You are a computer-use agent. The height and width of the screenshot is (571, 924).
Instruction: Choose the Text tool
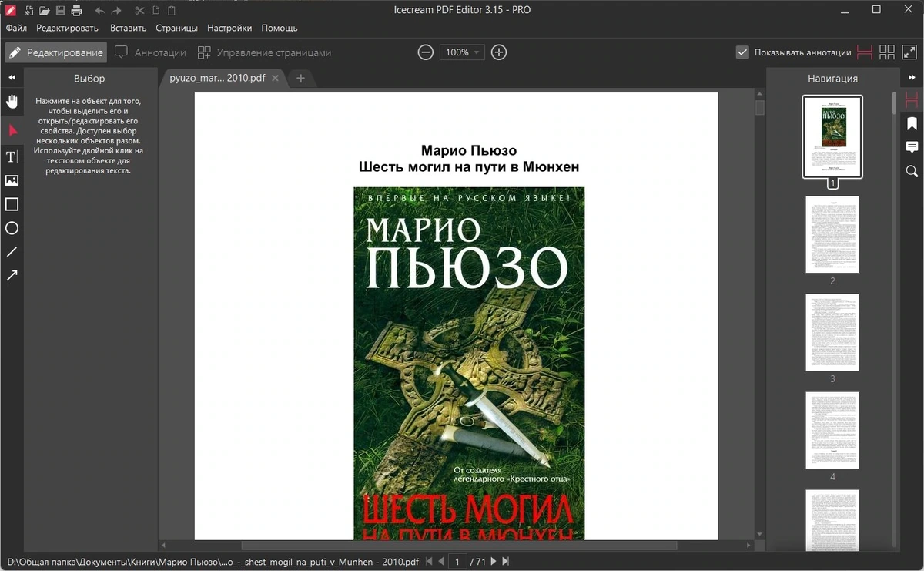[12, 156]
